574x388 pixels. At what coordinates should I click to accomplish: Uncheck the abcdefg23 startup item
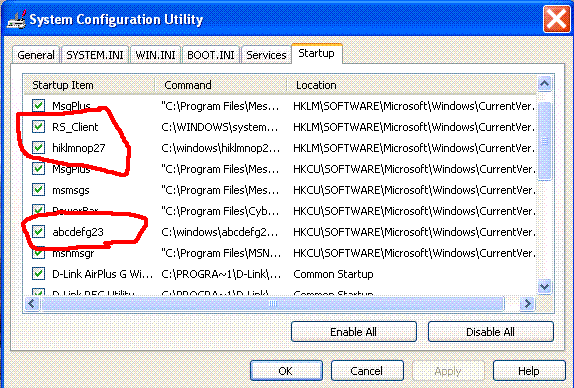click(x=38, y=232)
